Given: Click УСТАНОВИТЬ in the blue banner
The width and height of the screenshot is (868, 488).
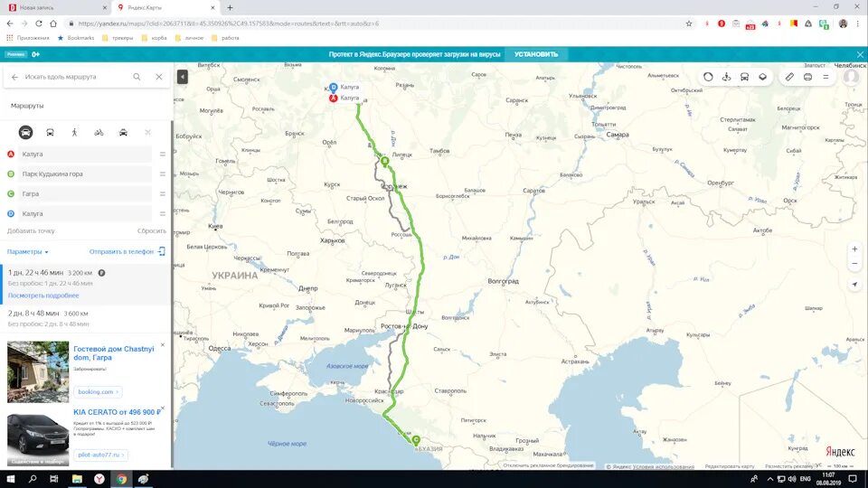Looking at the screenshot, I should [x=536, y=54].
